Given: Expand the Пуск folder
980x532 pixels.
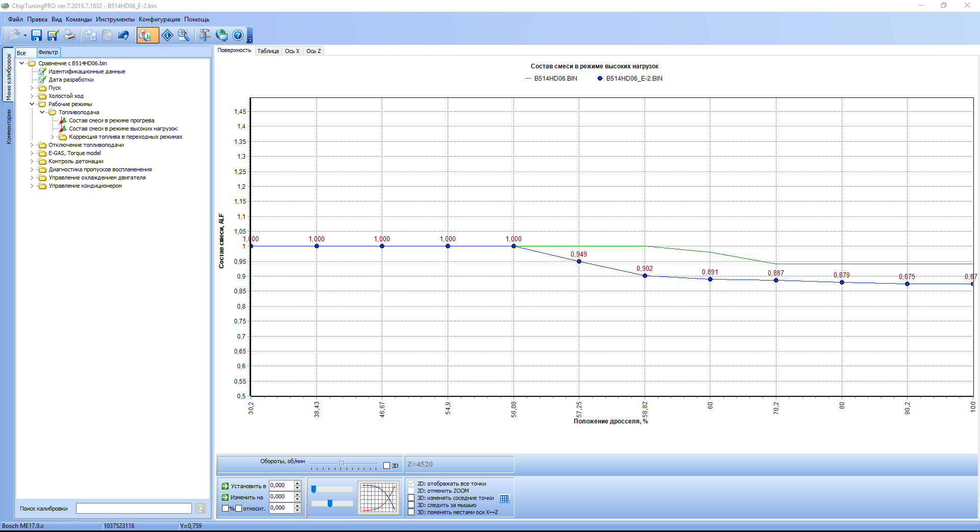Looking at the screenshot, I should [32, 88].
